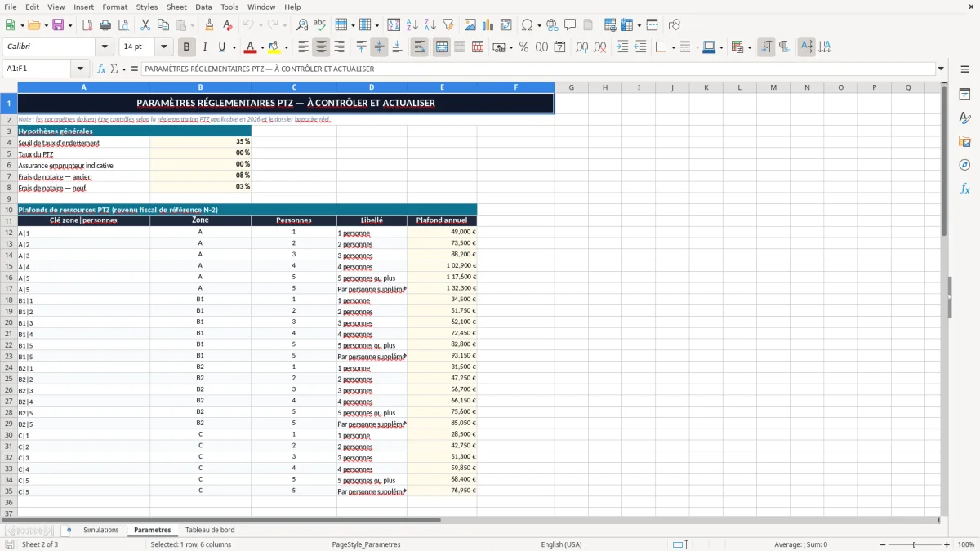Open the Underline style dropdown arrow
The height and width of the screenshot is (551, 980).
(234, 47)
